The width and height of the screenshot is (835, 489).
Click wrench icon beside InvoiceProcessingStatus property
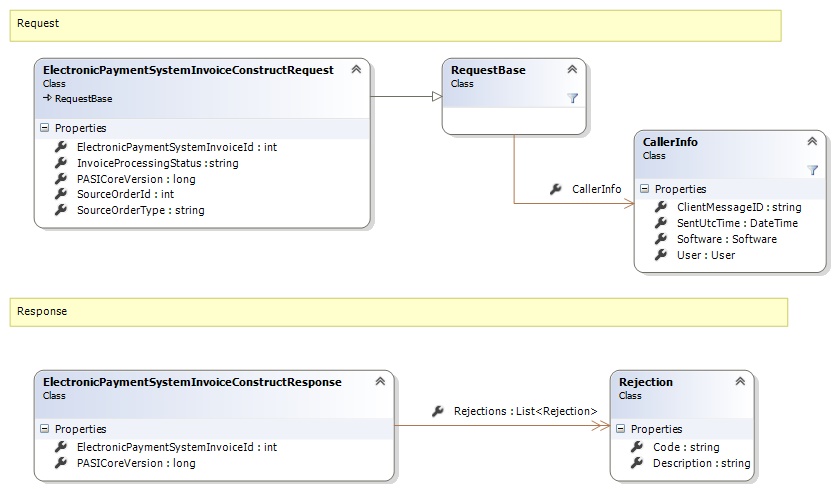click(x=61, y=163)
